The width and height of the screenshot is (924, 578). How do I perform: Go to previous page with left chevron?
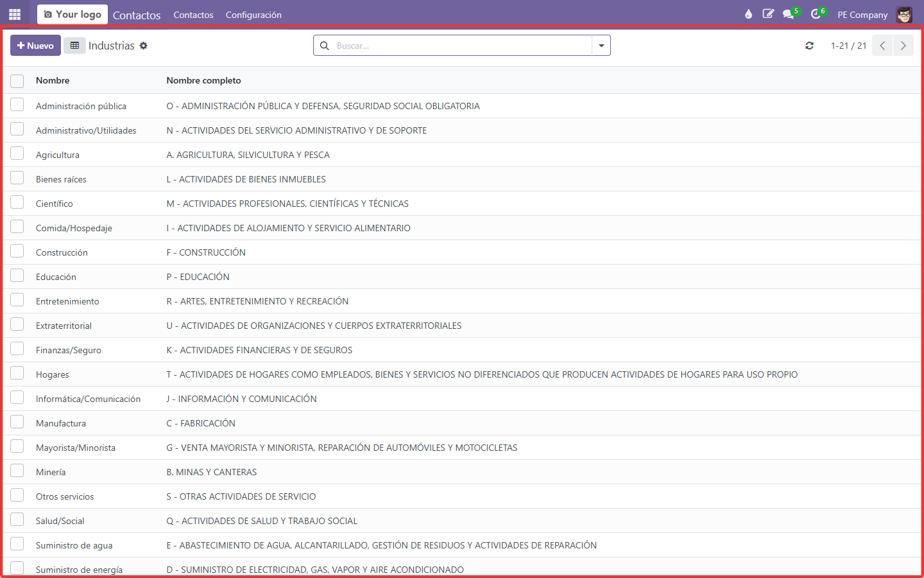pos(882,46)
